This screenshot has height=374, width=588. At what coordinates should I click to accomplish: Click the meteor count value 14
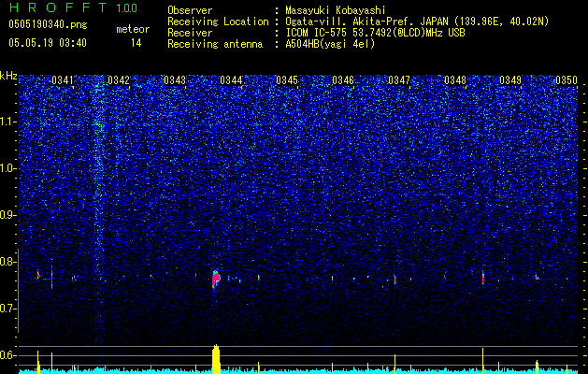(x=136, y=43)
